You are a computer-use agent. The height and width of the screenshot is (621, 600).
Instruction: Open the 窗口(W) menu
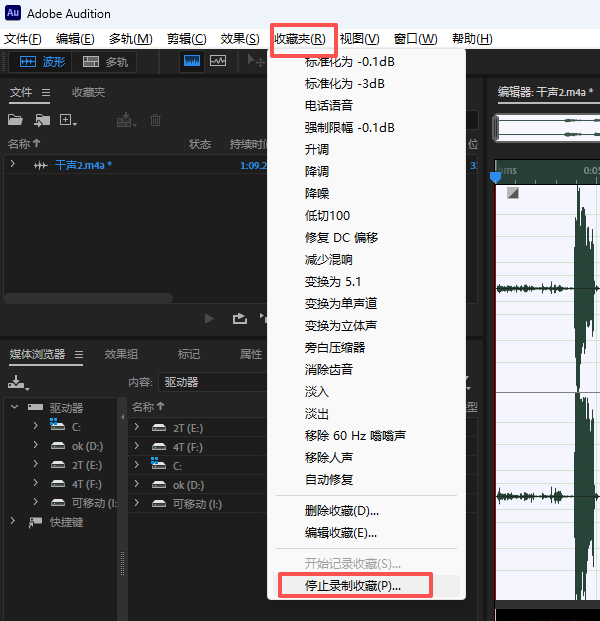click(x=416, y=39)
